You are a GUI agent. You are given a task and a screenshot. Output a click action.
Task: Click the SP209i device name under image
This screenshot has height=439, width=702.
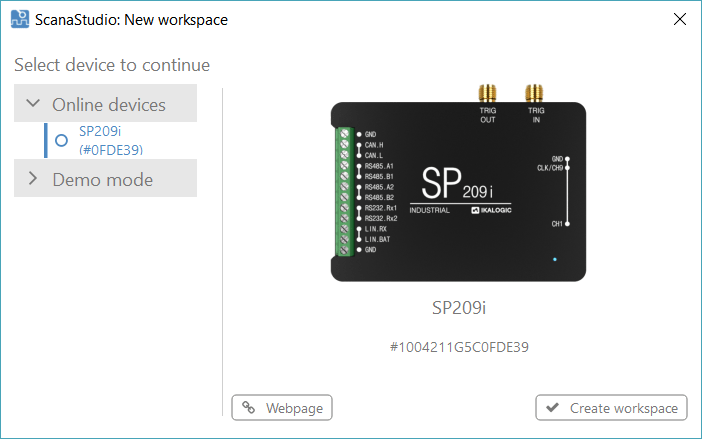[458, 306]
